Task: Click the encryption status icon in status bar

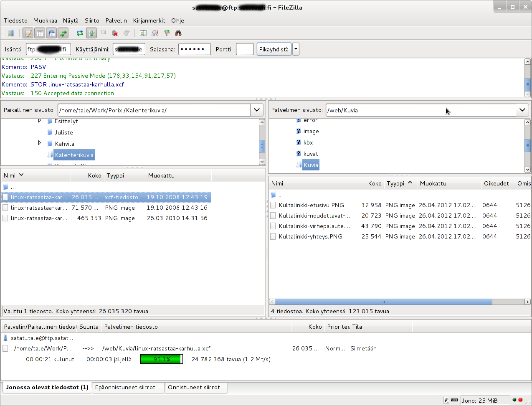Action: (446, 400)
